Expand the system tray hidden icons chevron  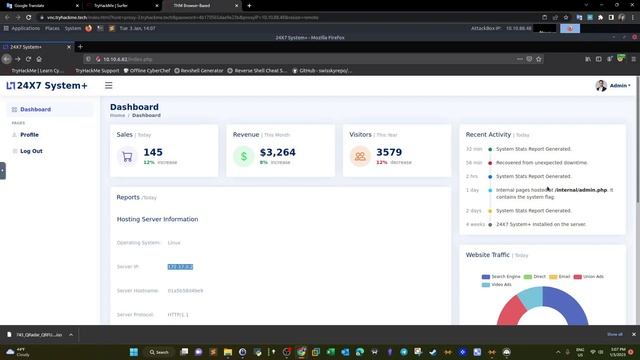pyautogui.click(x=558, y=352)
